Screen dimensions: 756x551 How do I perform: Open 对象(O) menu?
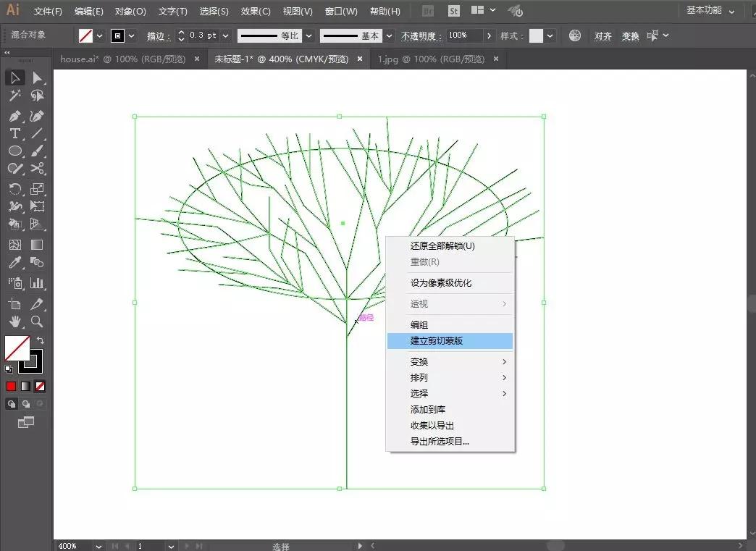pyautogui.click(x=130, y=11)
